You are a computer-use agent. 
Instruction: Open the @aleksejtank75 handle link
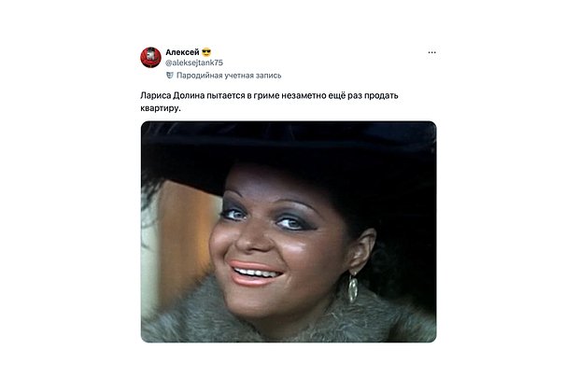(x=194, y=63)
